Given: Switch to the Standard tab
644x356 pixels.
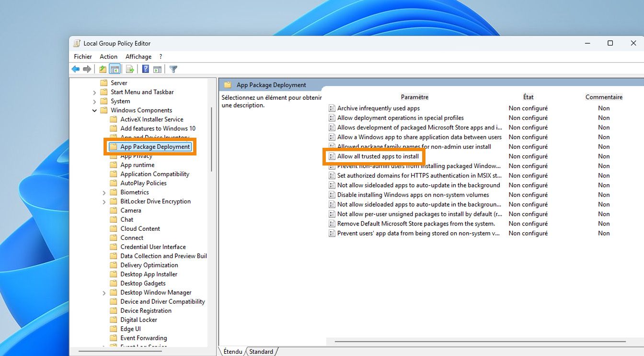Looking at the screenshot, I should pyautogui.click(x=261, y=352).
